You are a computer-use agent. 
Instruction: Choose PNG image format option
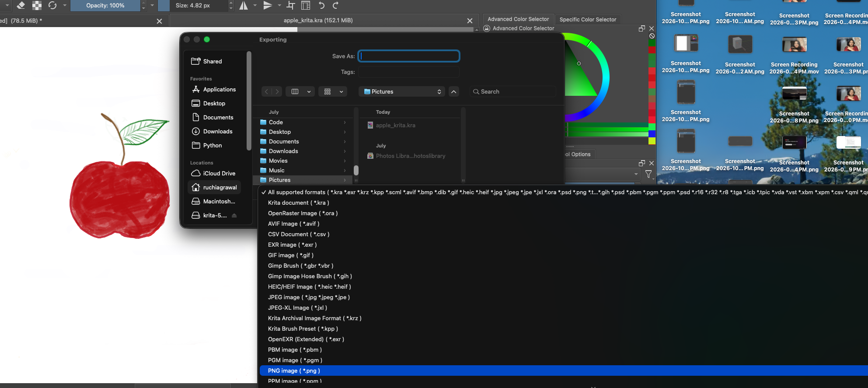[564, 371]
